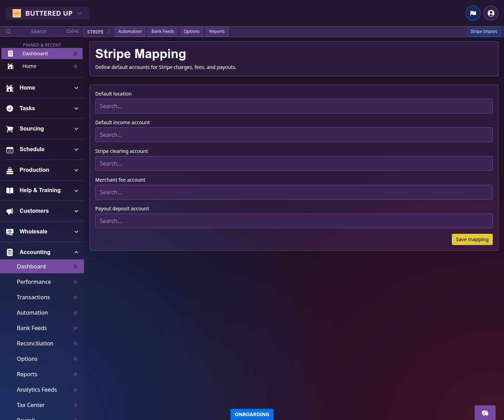Click the search magnifier icon
This screenshot has height=420, width=504.
coord(8,31)
